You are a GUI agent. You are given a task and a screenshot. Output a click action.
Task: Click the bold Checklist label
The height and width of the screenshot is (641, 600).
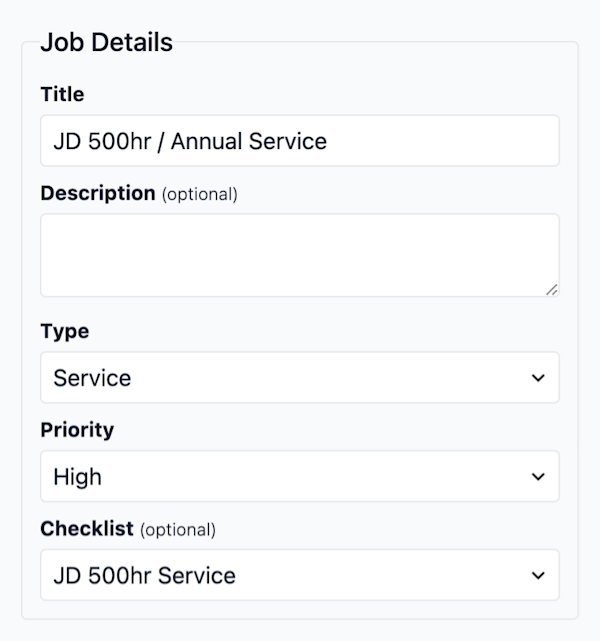pyautogui.click(x=87, y=529)
